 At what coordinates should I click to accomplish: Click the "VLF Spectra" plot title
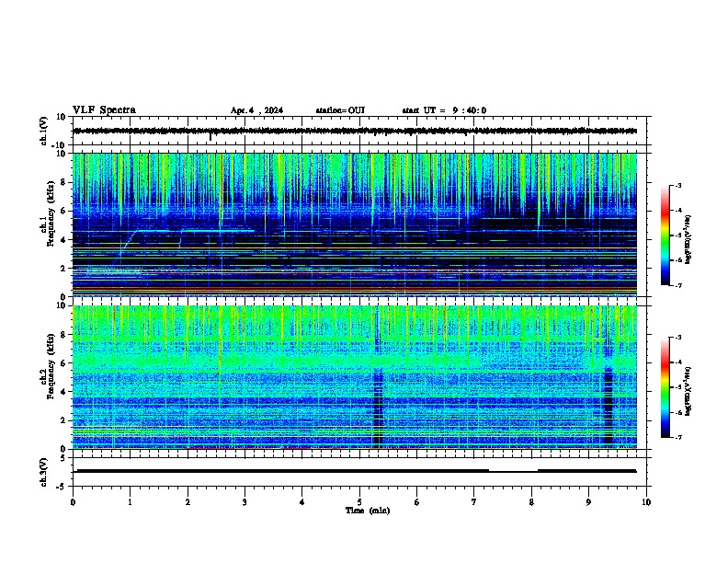[104, 110]
